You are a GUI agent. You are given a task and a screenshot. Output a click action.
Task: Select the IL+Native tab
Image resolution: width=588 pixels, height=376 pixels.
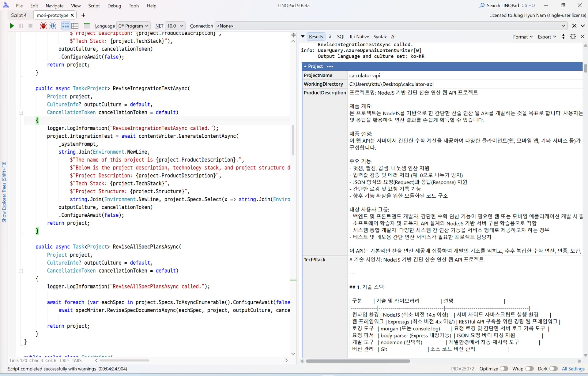click(359, 36)
